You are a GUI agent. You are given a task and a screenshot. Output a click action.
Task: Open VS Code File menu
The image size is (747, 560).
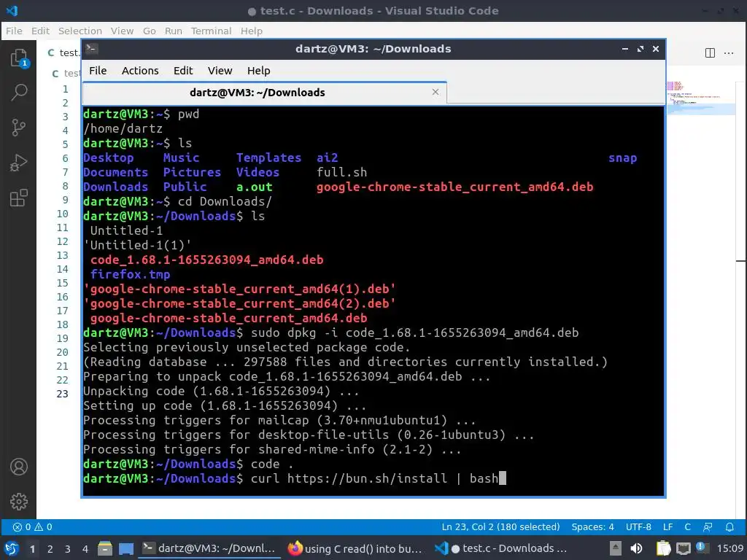click(14, 31)
